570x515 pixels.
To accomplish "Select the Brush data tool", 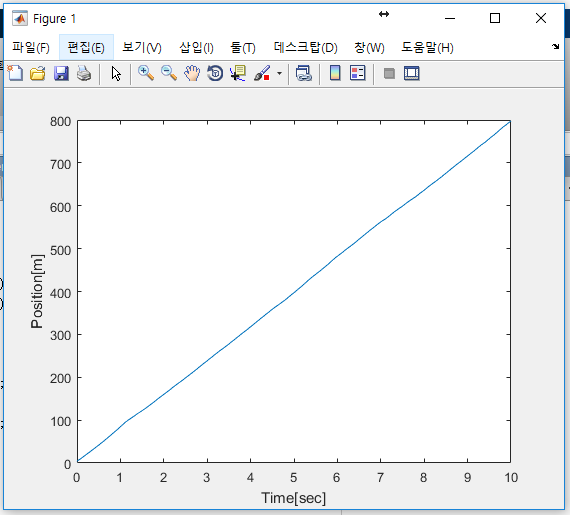I will (262, 73).
